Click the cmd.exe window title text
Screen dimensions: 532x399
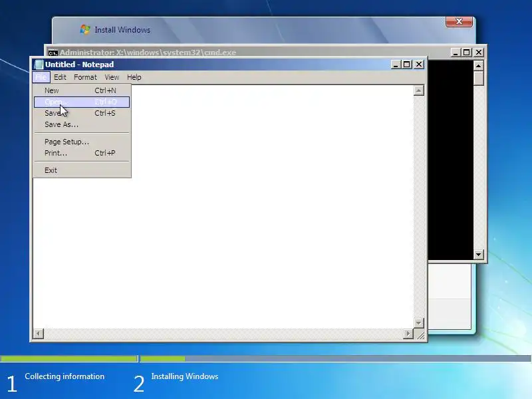click(148, 53)
